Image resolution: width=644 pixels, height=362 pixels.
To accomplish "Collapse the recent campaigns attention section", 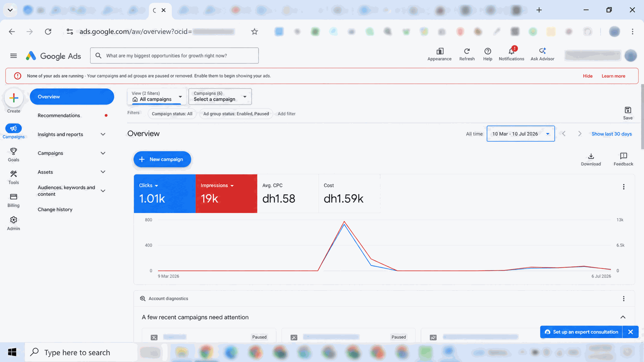I will tap(623, 317).
